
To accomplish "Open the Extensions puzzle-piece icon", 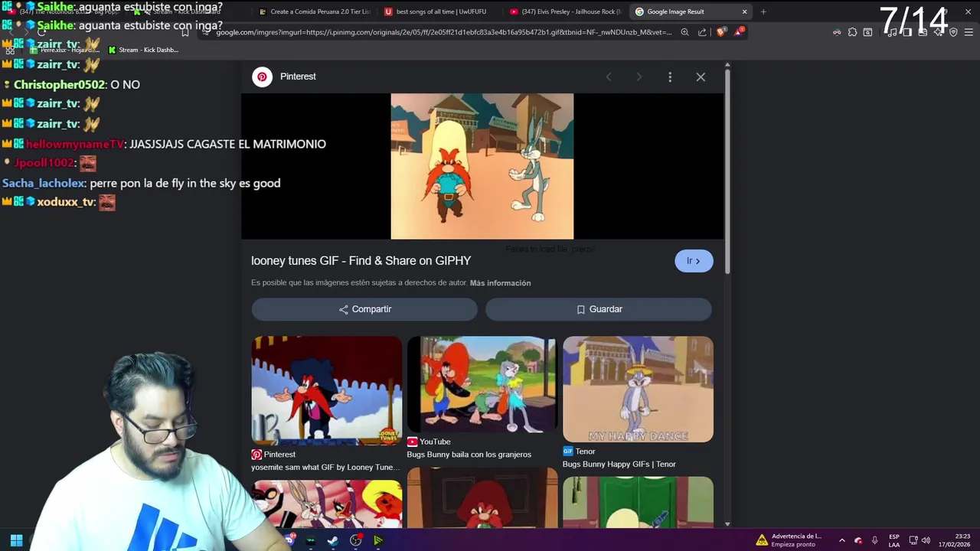I will pyautogui.click(x=852, y=32).
